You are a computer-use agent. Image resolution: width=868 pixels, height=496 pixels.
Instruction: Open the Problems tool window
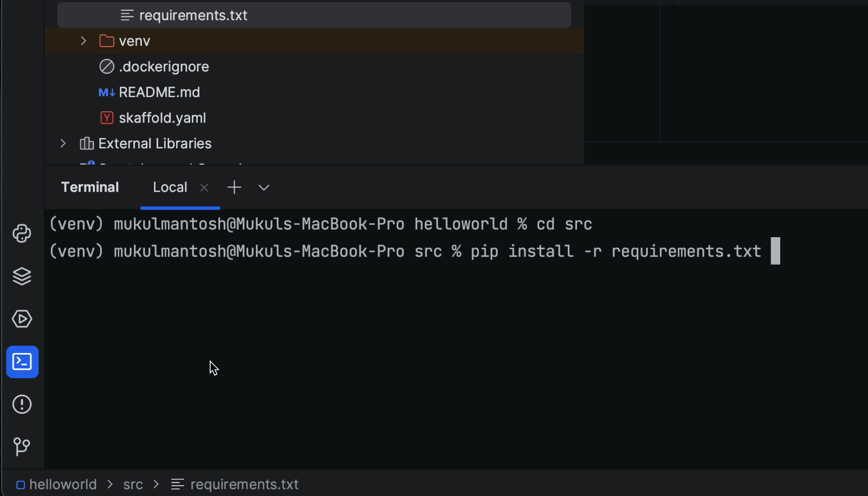tap(22, 404)
